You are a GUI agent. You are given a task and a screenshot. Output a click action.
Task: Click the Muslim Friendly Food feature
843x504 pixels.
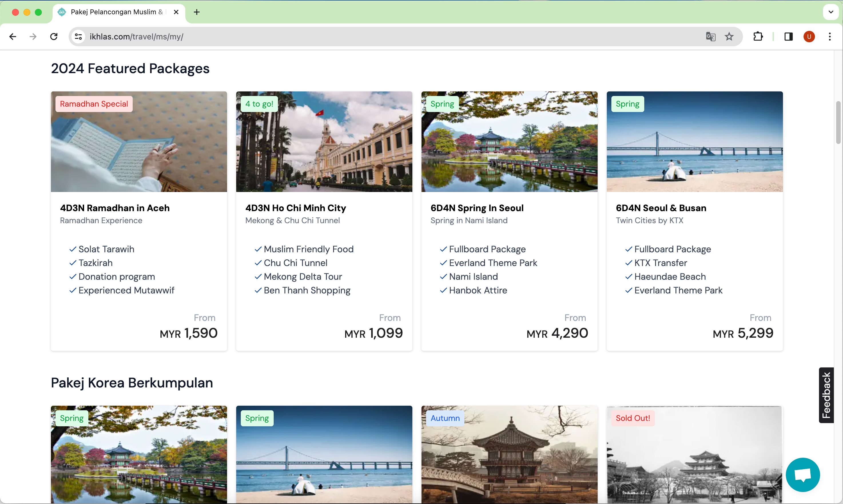tap(308, 249)
